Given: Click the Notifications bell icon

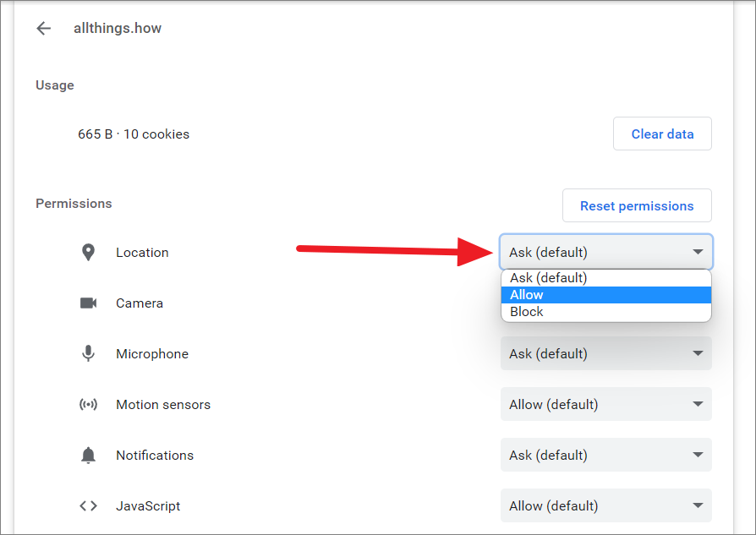Looking at the screenshot, I should pos(88,455).
